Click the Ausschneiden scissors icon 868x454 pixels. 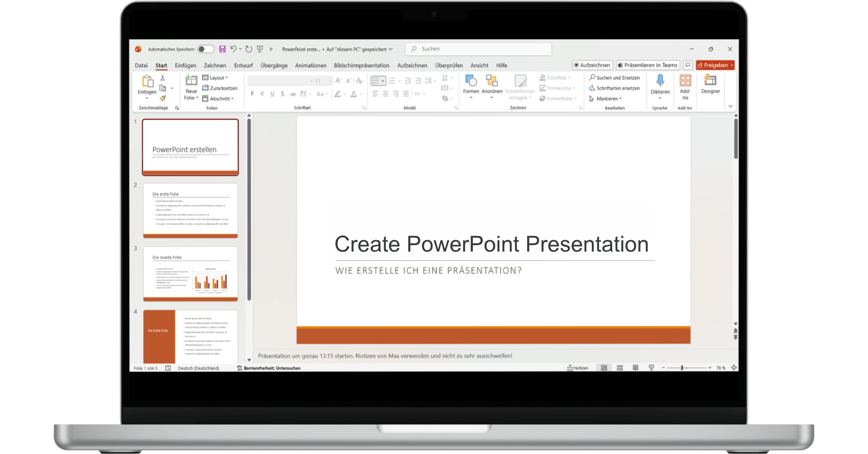click(x=162, y=78)
